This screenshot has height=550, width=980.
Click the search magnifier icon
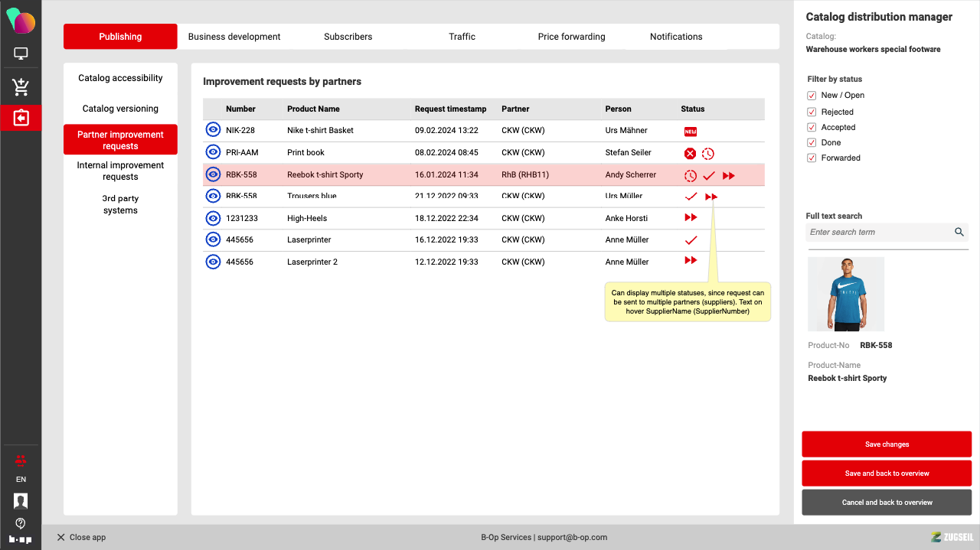coord(959,232)
